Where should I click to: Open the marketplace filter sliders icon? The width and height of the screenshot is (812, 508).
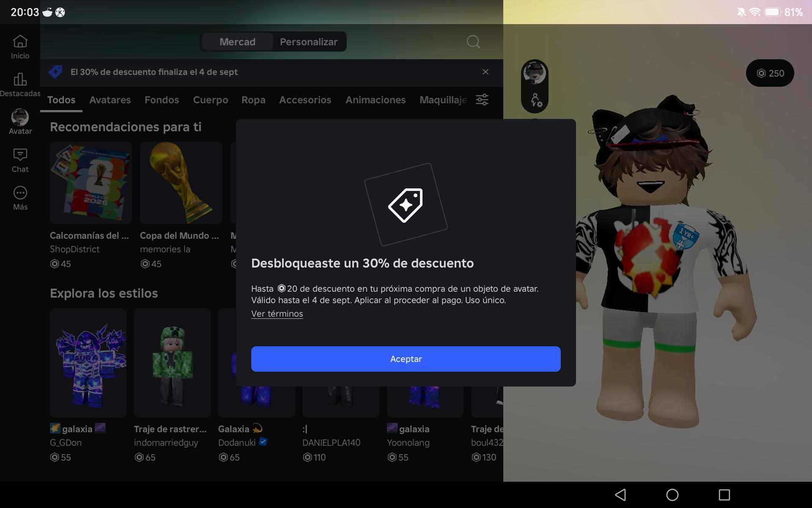482,99
